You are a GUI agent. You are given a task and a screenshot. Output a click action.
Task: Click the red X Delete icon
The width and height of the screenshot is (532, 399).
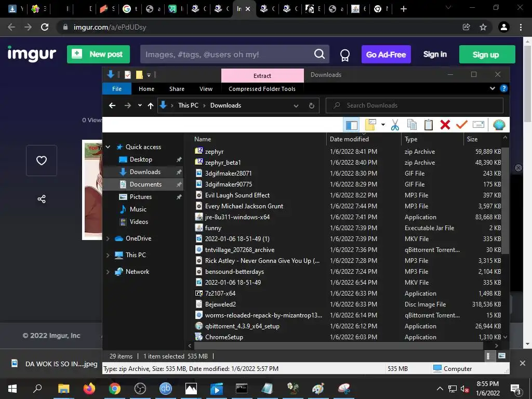click(x=445, y=125)
